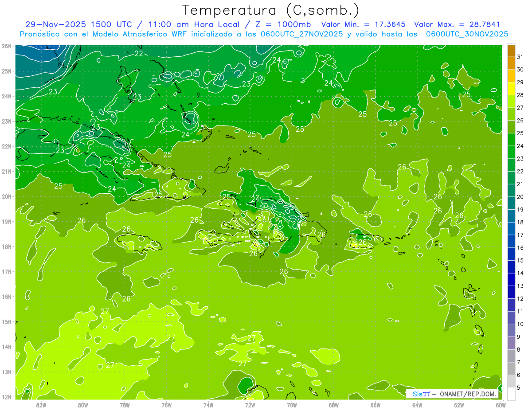Viewport: 532px width, 411px height.
Task: Click the ONAMET/REP.DOM. credit label
Action: 467,394
